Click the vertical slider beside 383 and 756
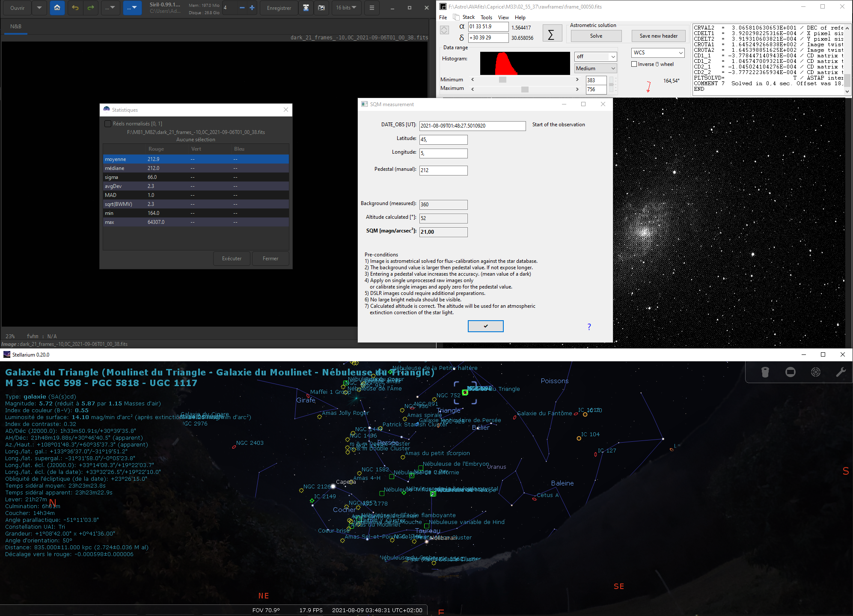This screenshot has width=853, height=616. (x=611, y=85)
